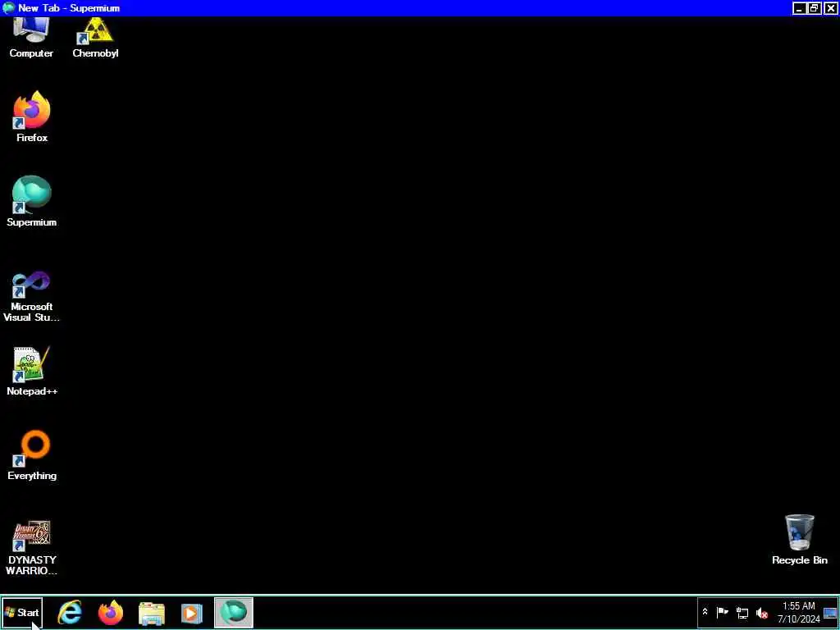Show hidden tray icons arrow
840x630 pixels.
(x=705, y=612)
